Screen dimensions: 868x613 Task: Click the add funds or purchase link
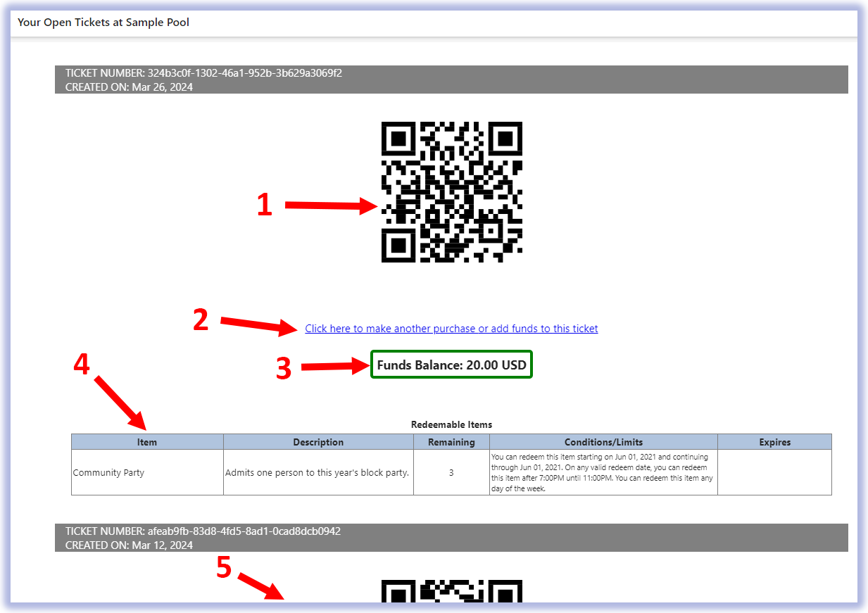tap(451, 329)
